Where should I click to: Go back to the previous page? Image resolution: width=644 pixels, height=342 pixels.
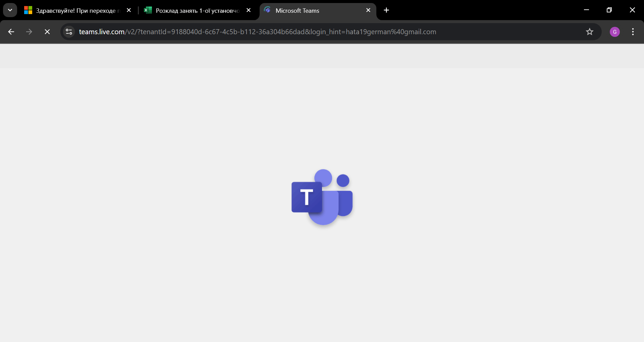pos(11,32)
